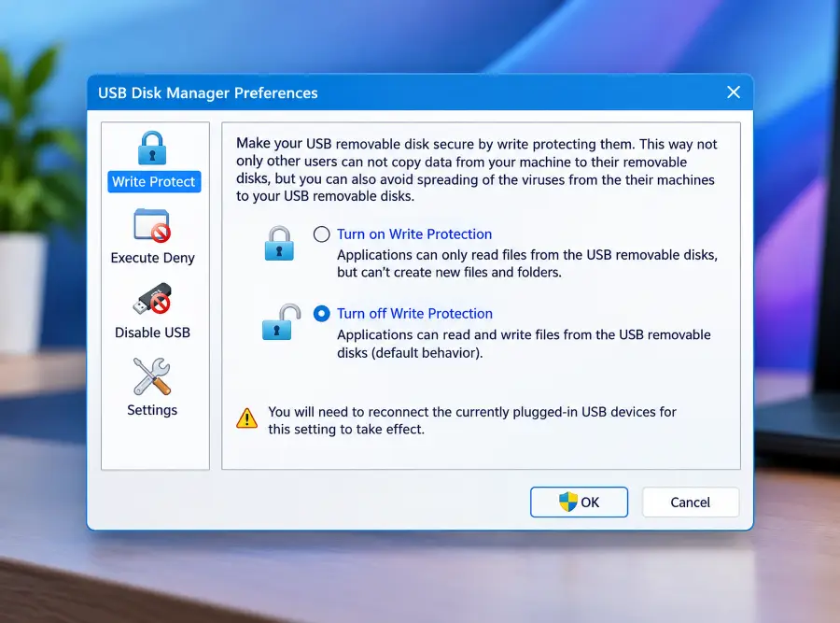
Task: Switch to the Disable USB section label
Action: 153,333
